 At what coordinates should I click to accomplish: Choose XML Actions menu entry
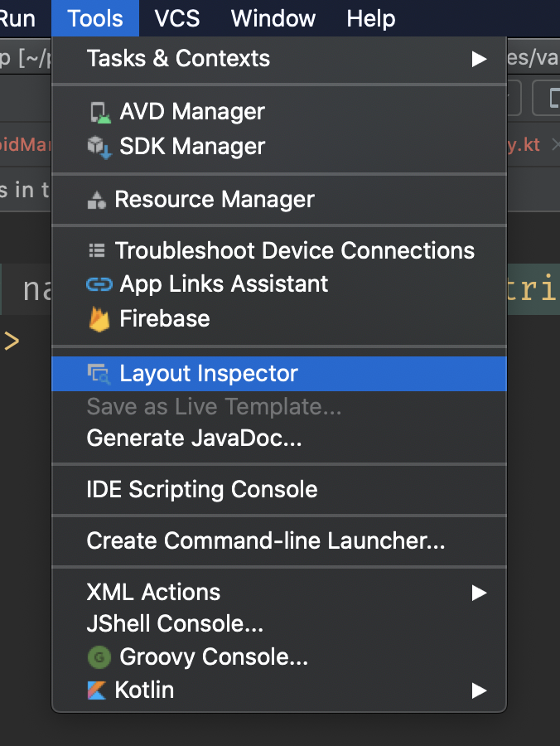279,593
